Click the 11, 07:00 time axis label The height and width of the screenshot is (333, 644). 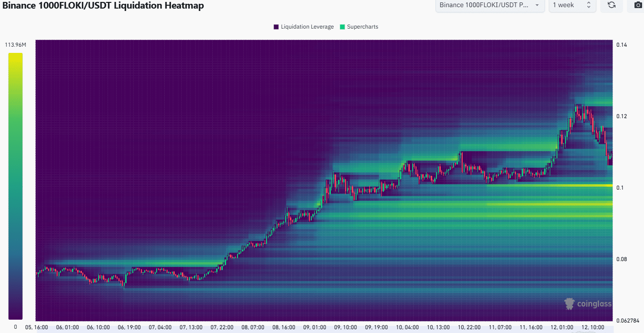[x=500, y=328]
